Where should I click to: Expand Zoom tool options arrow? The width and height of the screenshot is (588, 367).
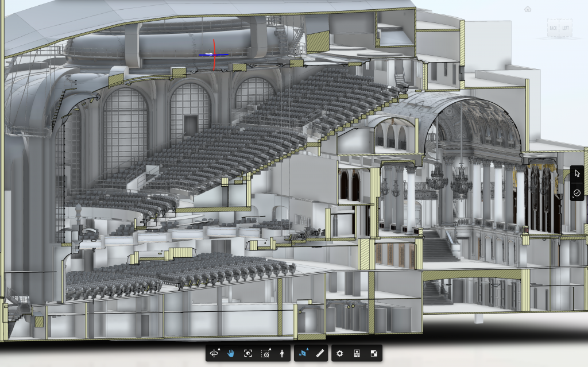(x=269, y=350)
